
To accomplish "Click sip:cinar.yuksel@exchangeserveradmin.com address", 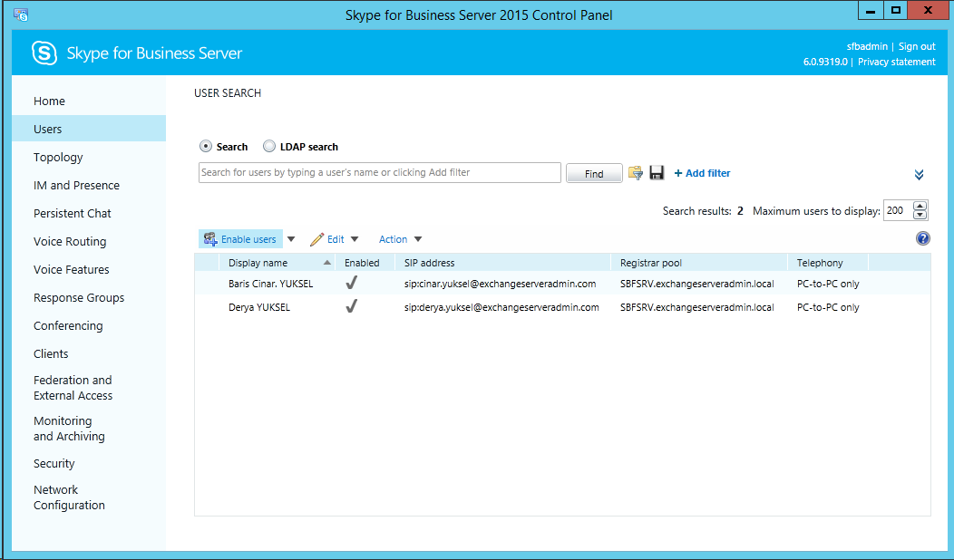I will (500, 284).
